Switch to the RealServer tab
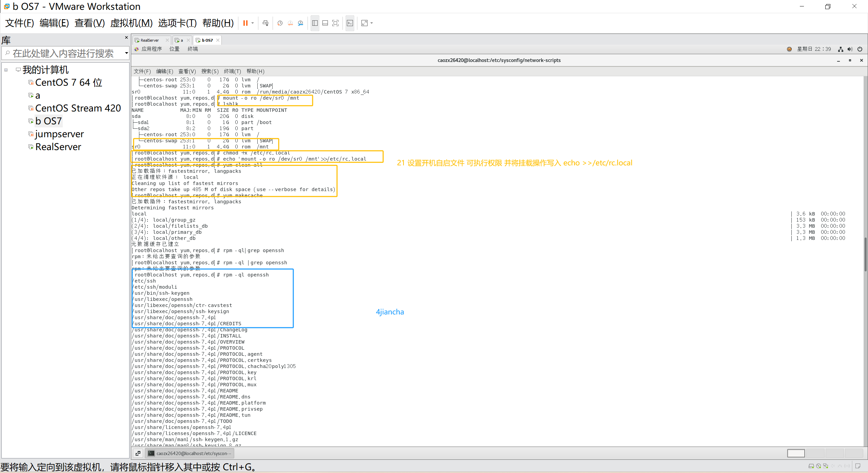The height and width of the screenshot is (473, 868). point(149,40)
